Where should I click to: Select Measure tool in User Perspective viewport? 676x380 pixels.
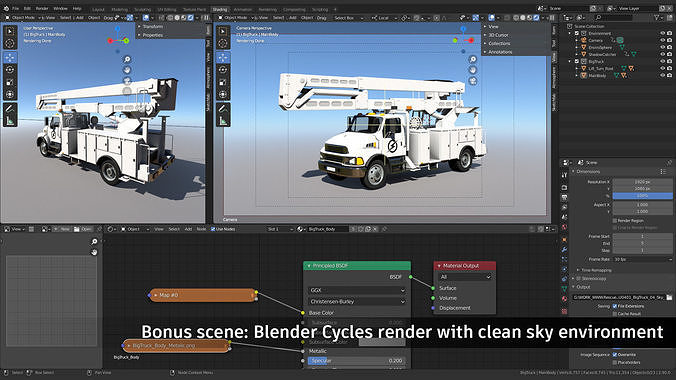coord(10,121)
